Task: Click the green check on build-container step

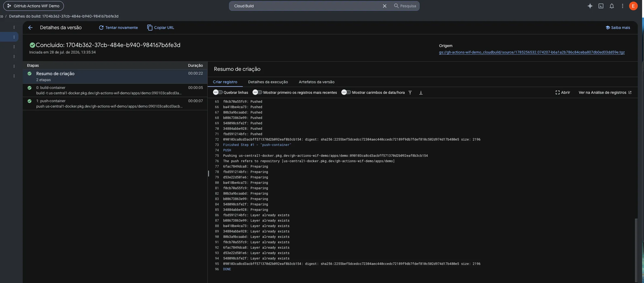Action: coord(30,88)
